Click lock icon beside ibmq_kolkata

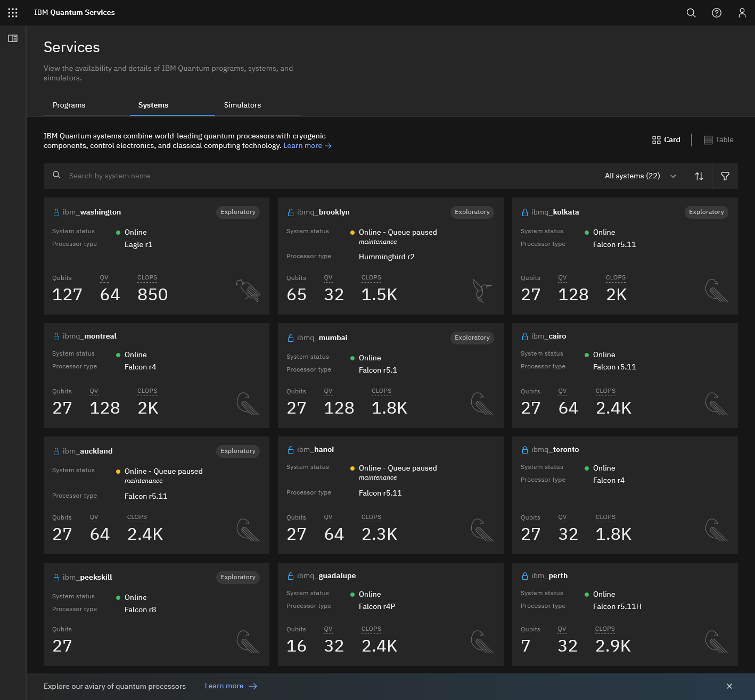click(525, 212)
